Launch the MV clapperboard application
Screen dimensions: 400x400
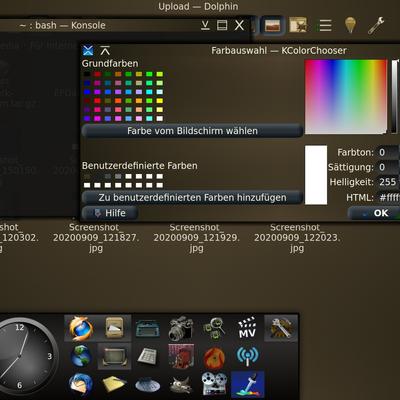[247, 328]
